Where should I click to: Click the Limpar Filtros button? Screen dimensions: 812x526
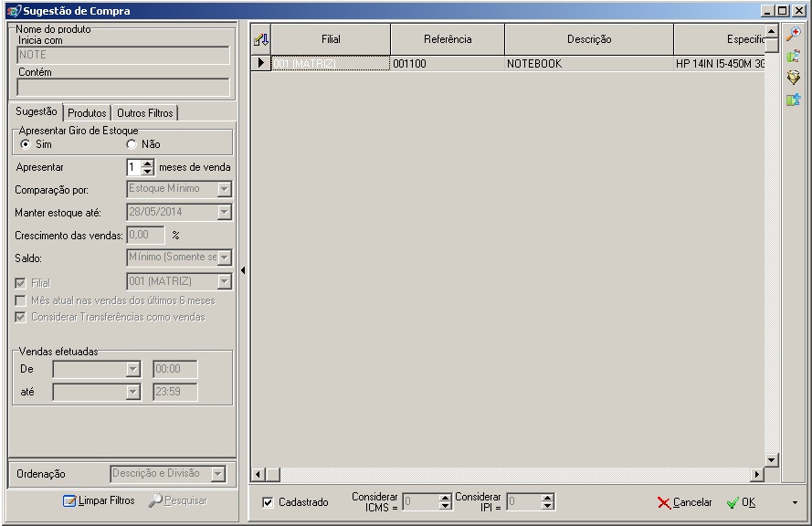pyautogui.click(x=99, y=500)
